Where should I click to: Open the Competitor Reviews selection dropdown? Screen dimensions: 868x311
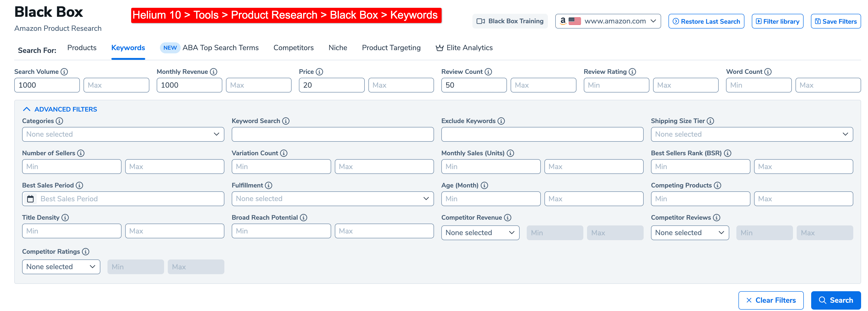(690, 233)
